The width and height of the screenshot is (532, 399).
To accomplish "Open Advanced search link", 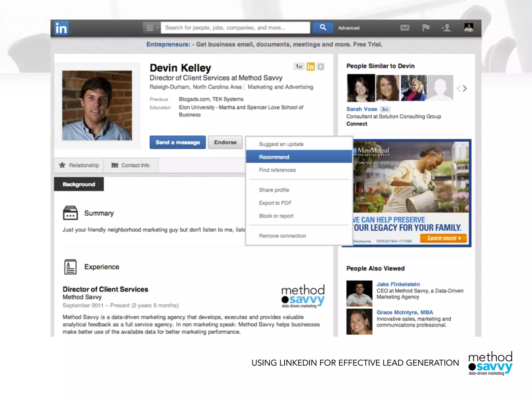I will coord(349,28).
